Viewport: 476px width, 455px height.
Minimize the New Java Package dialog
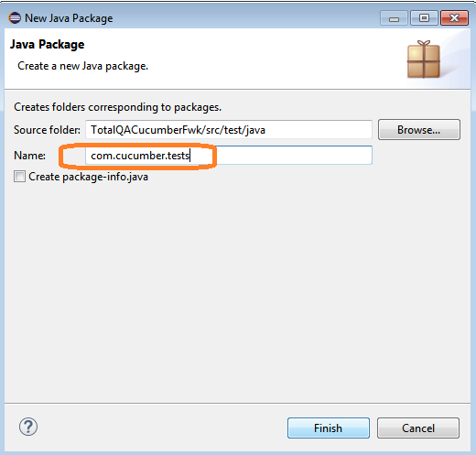tap(394, 18)
